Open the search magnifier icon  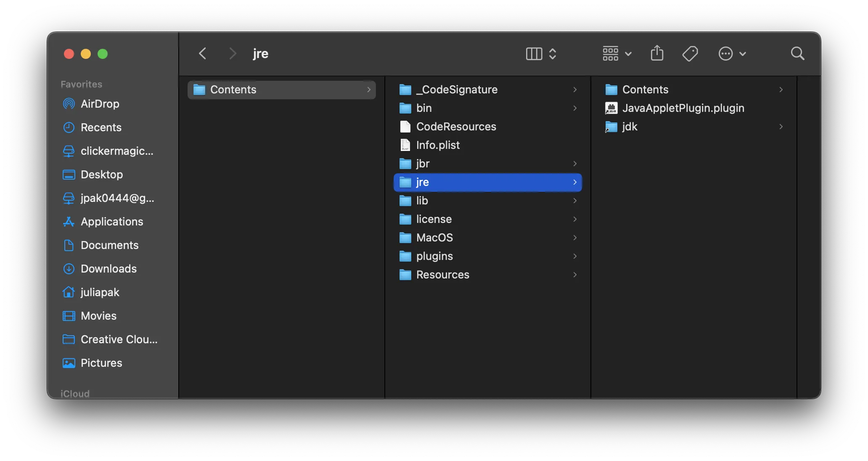797,53
